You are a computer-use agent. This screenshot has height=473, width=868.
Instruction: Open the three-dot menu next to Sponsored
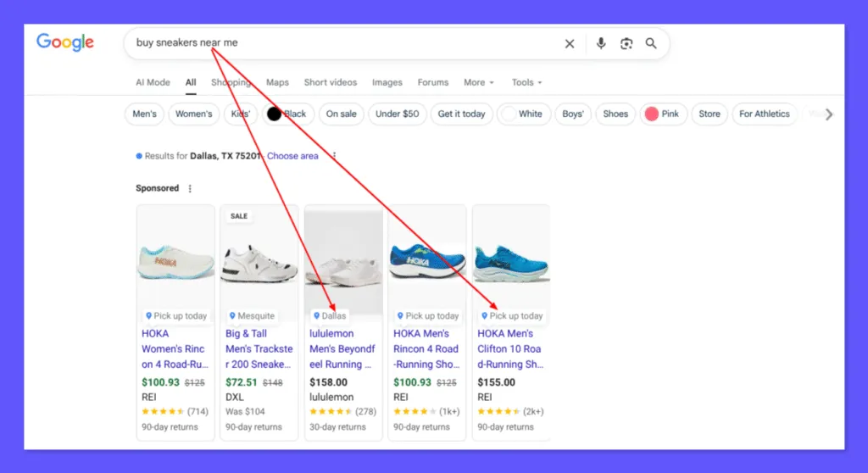[190, 188]
